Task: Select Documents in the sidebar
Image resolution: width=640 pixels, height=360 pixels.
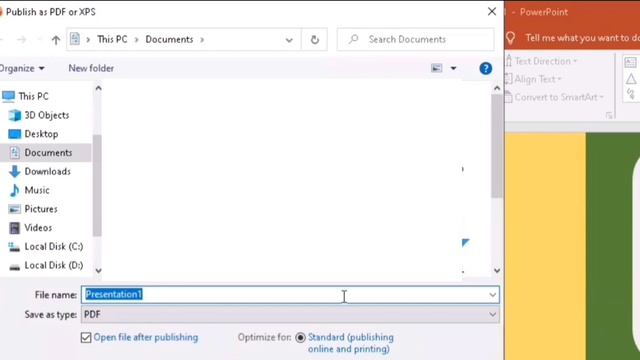Action: pyautogui.click(x=48, y=153)
